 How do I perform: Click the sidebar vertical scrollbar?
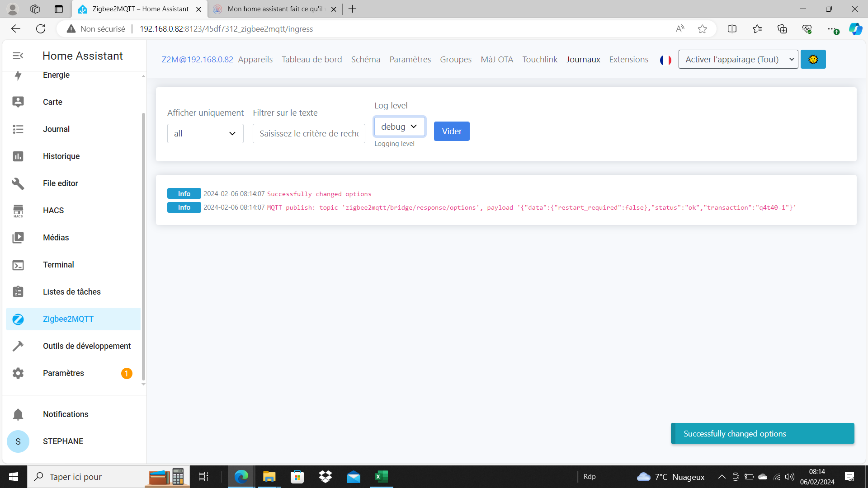click(143, 246)
